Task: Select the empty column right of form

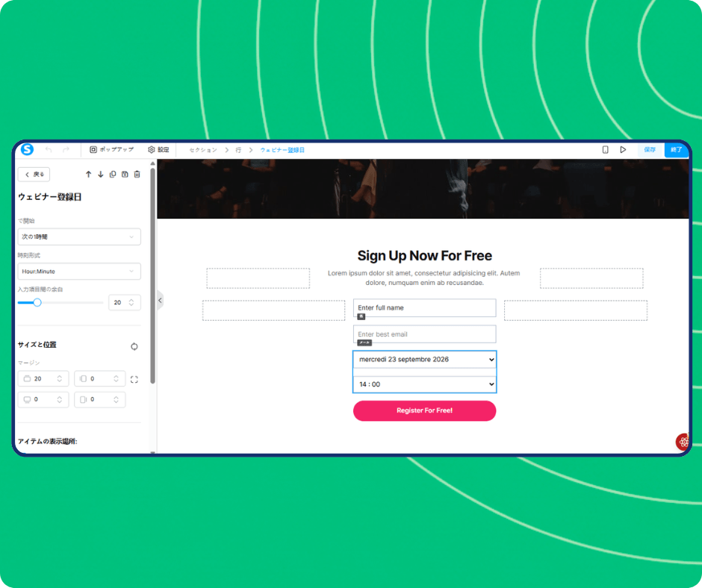Action: (x=576, y=310)
